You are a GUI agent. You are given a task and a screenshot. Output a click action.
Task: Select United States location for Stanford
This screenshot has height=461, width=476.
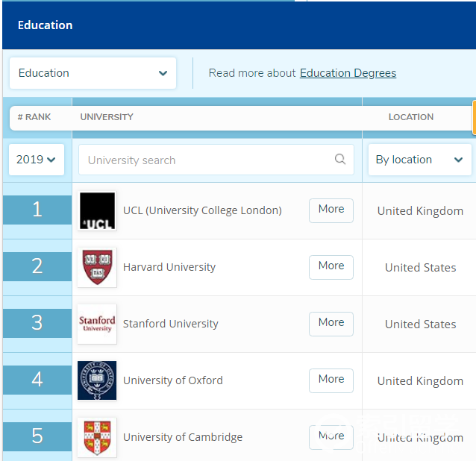coord(421,324)
